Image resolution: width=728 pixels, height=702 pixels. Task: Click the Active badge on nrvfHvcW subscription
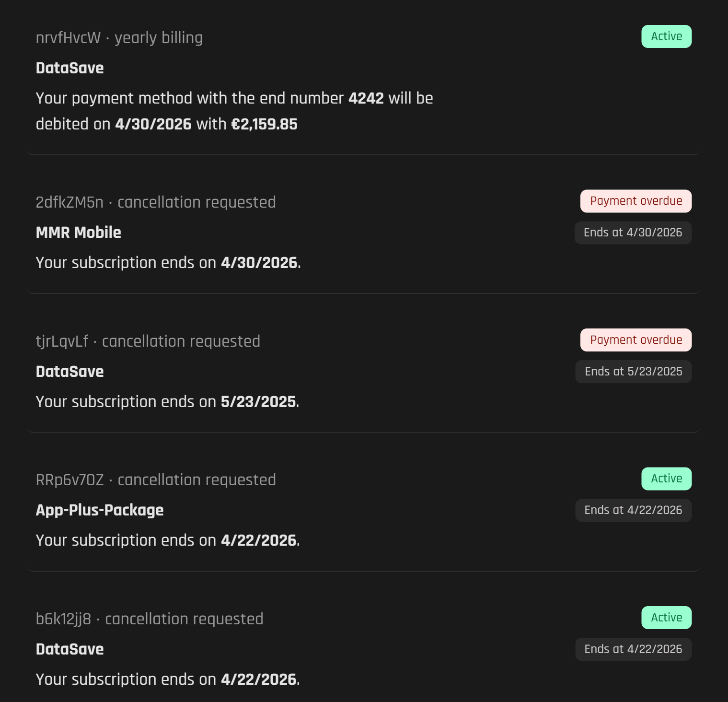click(x=666, y=36)
